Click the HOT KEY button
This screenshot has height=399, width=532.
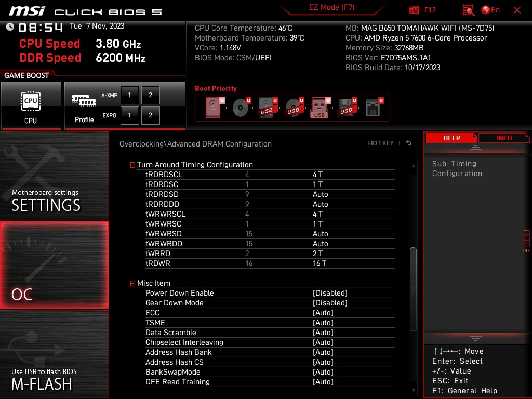[381, 143]
